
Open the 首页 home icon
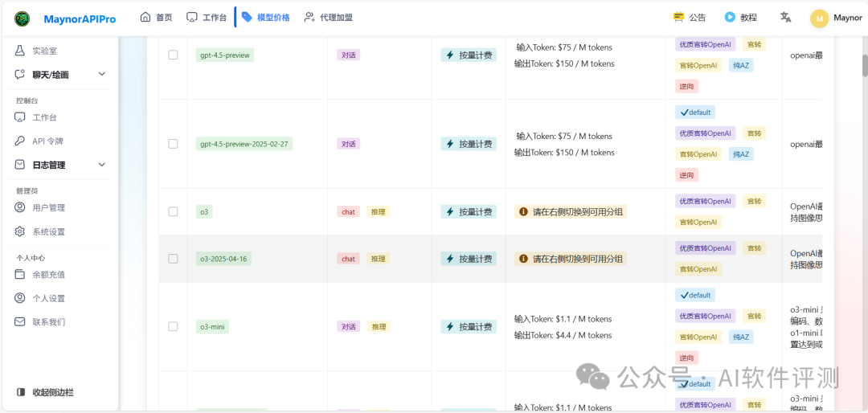point(145,17)
